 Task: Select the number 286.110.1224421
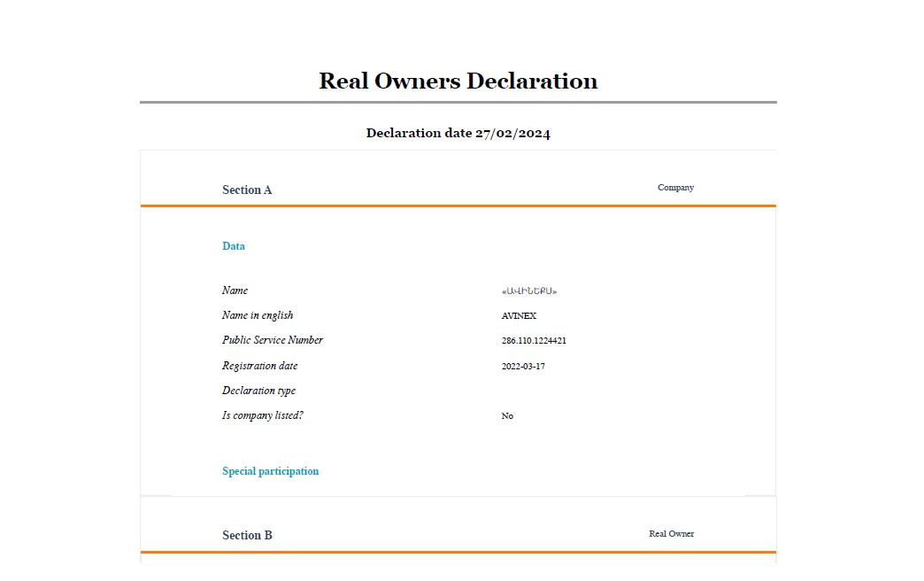point(534,341)
